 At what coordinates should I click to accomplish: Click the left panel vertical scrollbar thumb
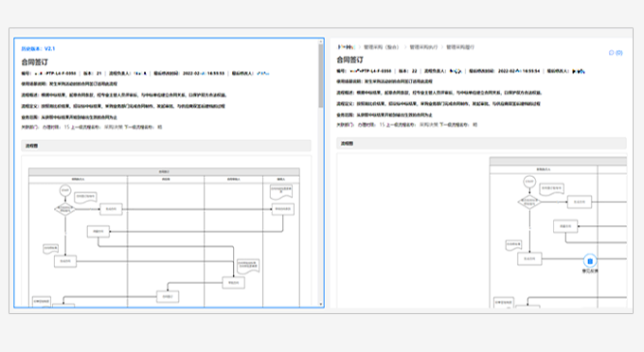coord(321,76)
